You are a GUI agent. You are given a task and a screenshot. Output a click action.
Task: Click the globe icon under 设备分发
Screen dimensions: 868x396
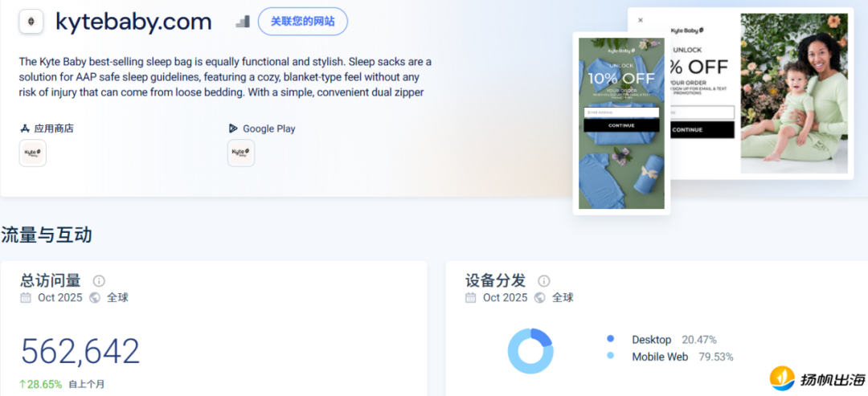point(540,297)
